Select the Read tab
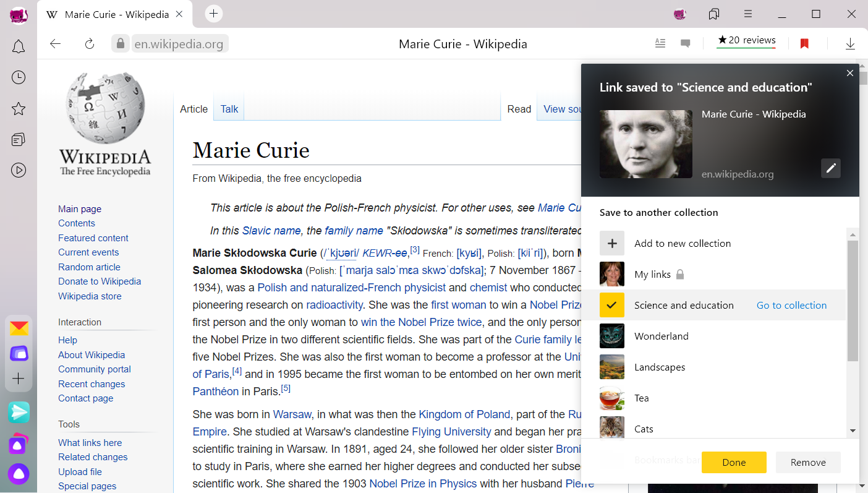868x493 pixels. (519, 109)
